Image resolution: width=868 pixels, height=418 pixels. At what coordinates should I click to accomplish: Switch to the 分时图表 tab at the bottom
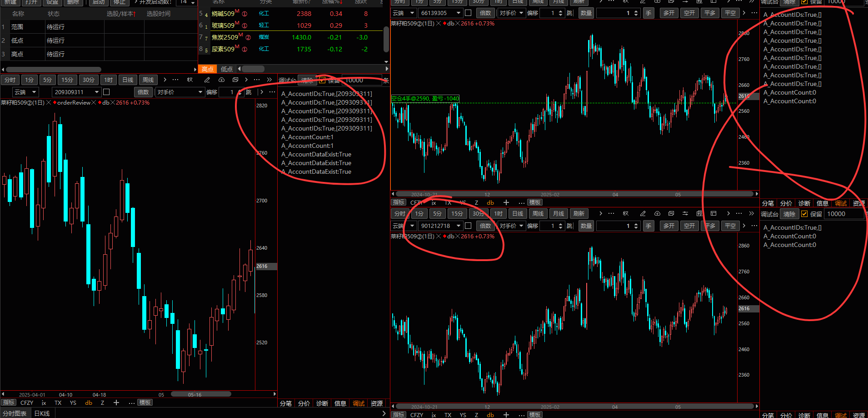click(15, 413)
